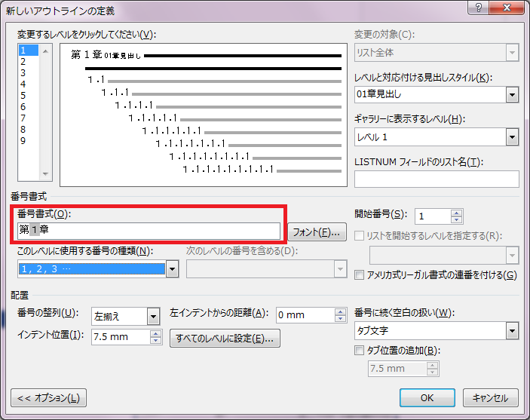530x420 pixels.
Task: Open the number type 1, 2, 3 dropdown
Action: click(172, 269)
